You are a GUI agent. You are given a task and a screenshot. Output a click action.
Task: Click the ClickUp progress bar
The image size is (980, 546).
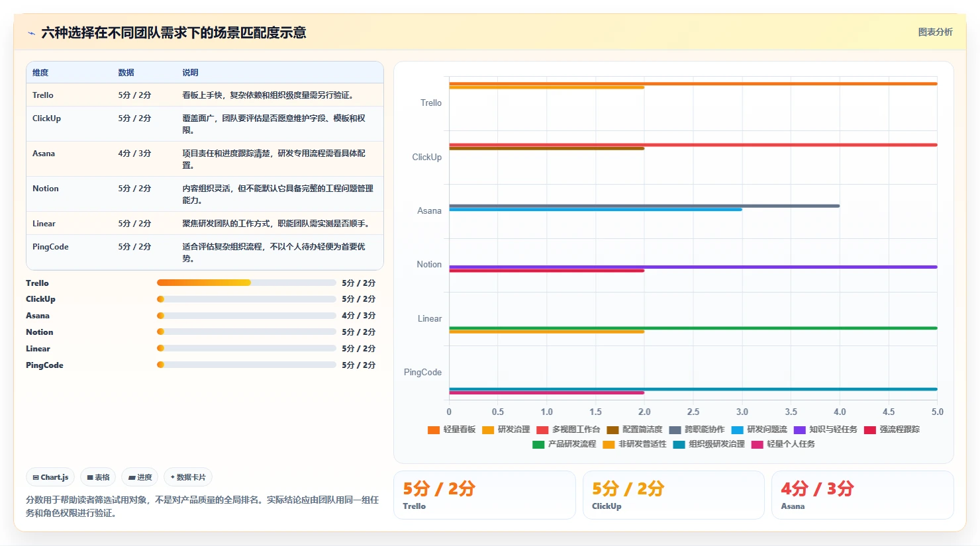coord(246,299)
